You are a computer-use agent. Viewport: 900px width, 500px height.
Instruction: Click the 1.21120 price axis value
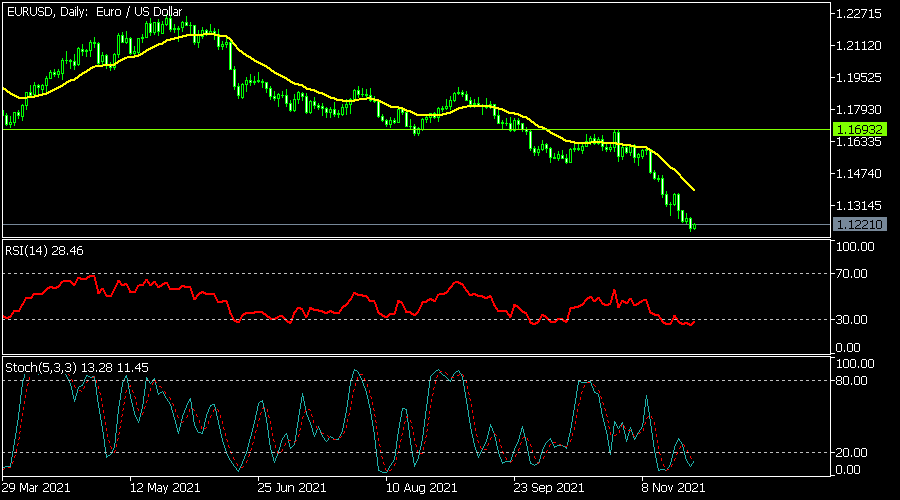pyautogui.click(x=859, y=46)
